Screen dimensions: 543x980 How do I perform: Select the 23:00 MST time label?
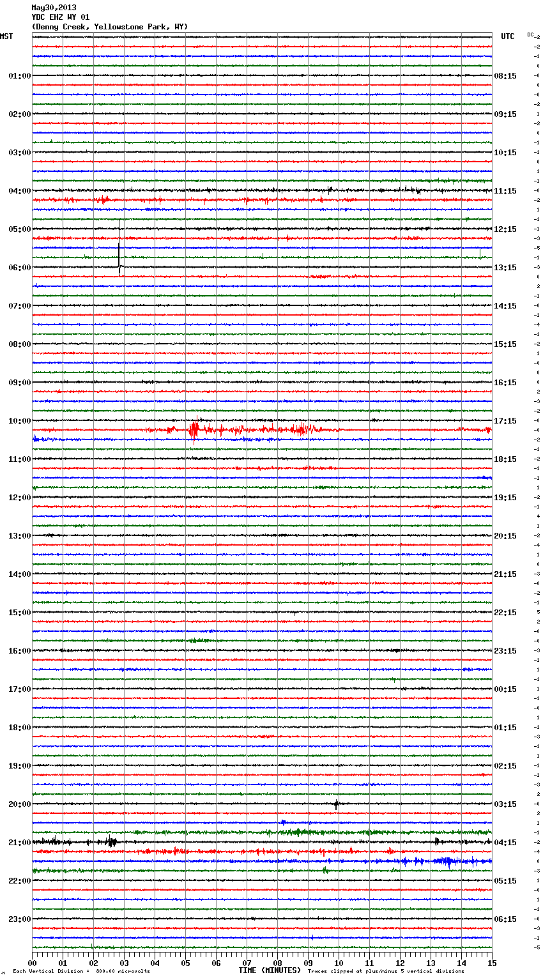pos(20,919)
